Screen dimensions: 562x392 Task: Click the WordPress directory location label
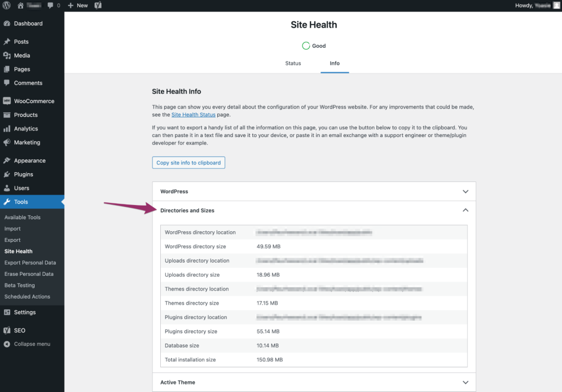[200, 232]
